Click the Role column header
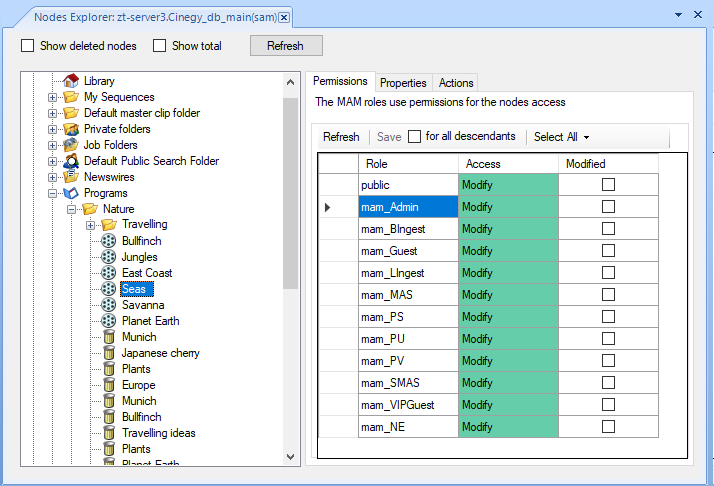This screenshot has height=486, width=714. pyautogui.click(x=408, y=164)
